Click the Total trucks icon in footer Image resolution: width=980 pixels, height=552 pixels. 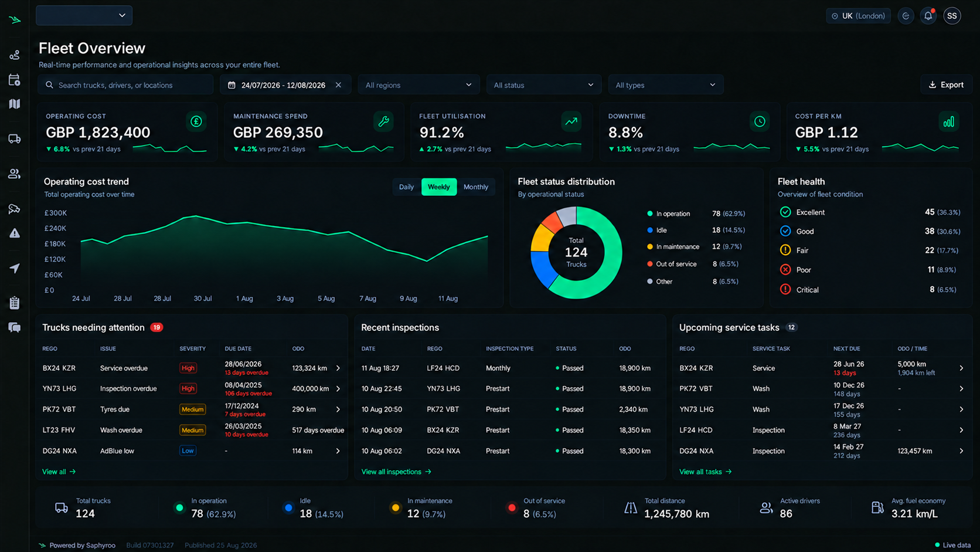[x=61, y=507]
